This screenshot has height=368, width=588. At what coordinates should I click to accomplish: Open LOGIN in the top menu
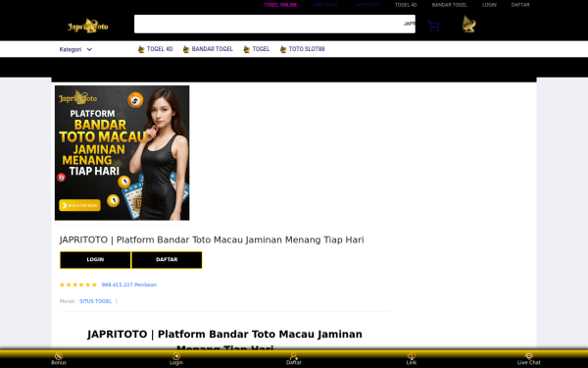click(489, 5)
